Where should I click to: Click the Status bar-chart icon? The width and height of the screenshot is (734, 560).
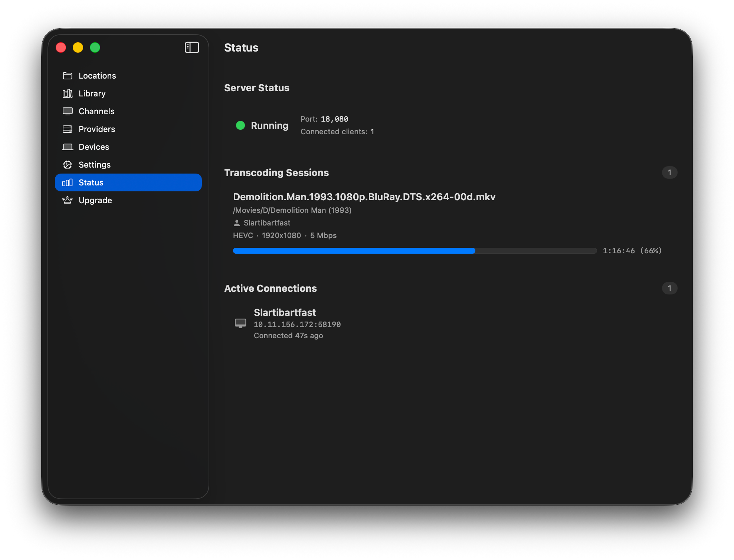click(68, 182)
